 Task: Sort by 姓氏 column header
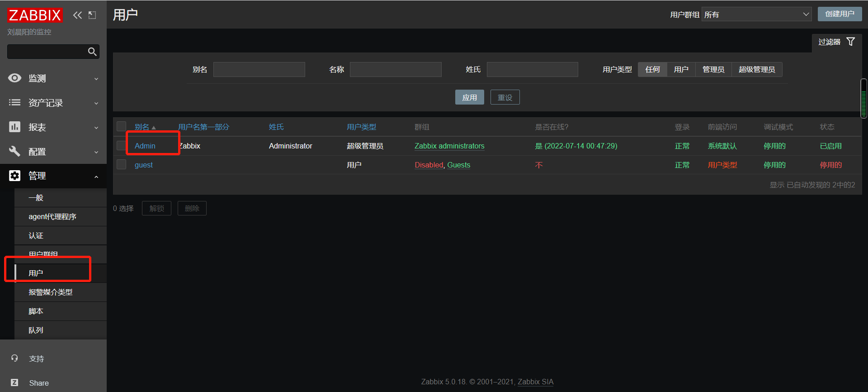[276, 127]
